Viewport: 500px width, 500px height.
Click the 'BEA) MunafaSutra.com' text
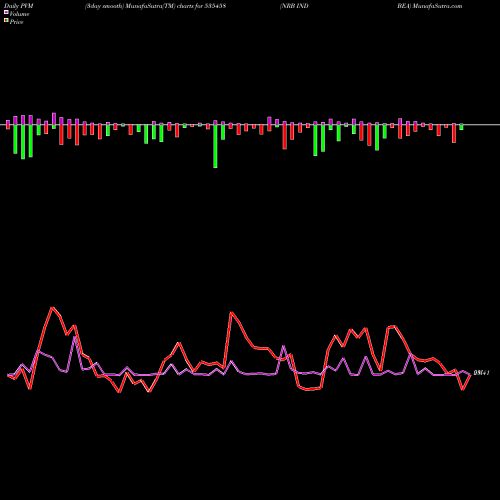tap(430, 6)
